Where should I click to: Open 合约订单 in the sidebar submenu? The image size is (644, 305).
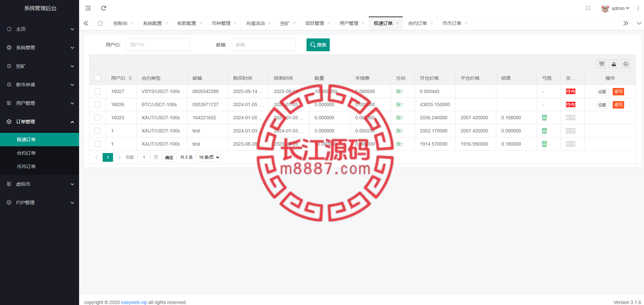tap(39, 153)
